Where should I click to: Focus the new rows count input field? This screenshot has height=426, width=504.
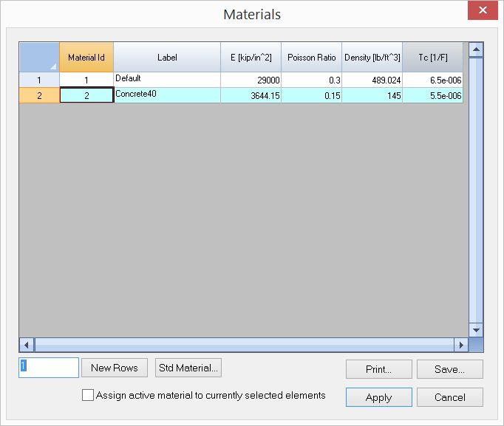(x=49, y=368)
